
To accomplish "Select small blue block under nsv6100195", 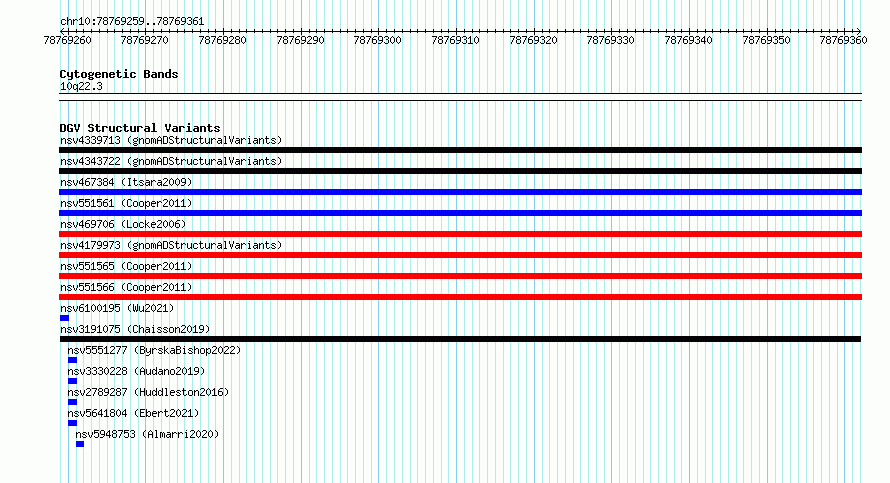I will (64, 318).
